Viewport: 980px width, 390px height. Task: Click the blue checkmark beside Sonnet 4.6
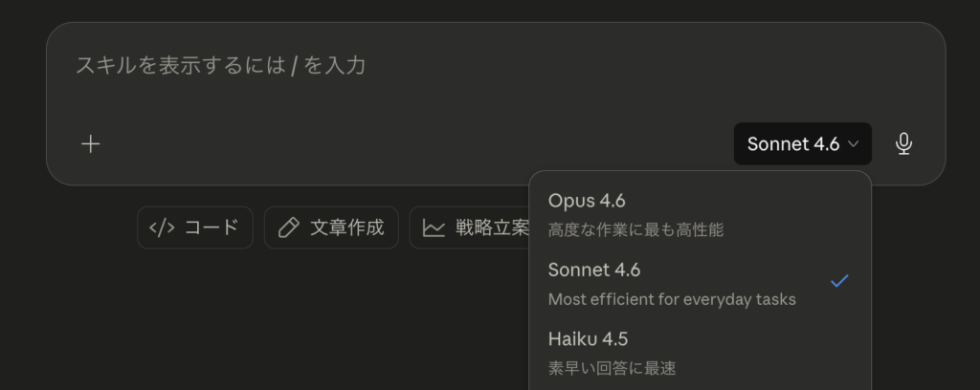[x=839, y=281]
